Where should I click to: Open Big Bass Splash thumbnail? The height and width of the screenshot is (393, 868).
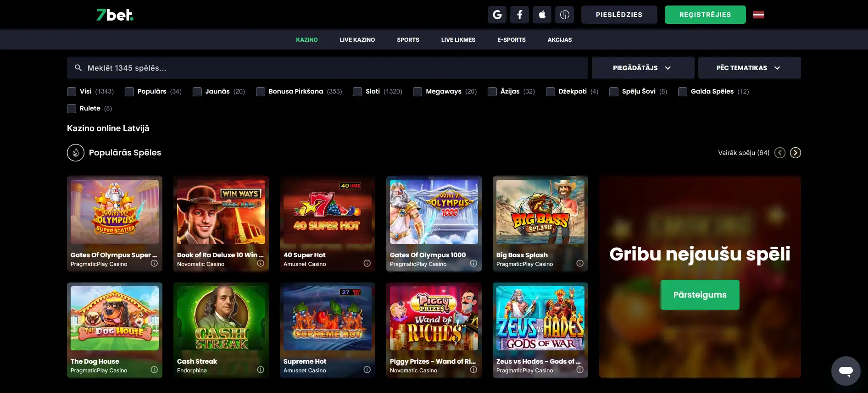540,212
